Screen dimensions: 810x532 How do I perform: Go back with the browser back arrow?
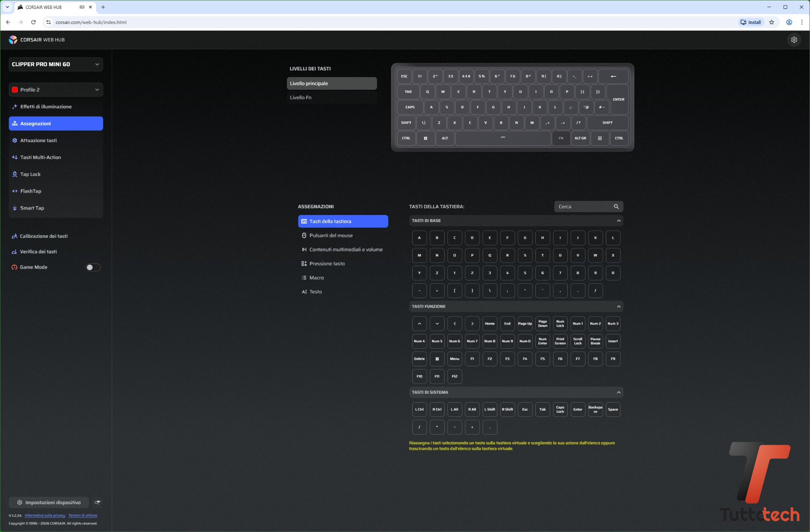point(8,22)
